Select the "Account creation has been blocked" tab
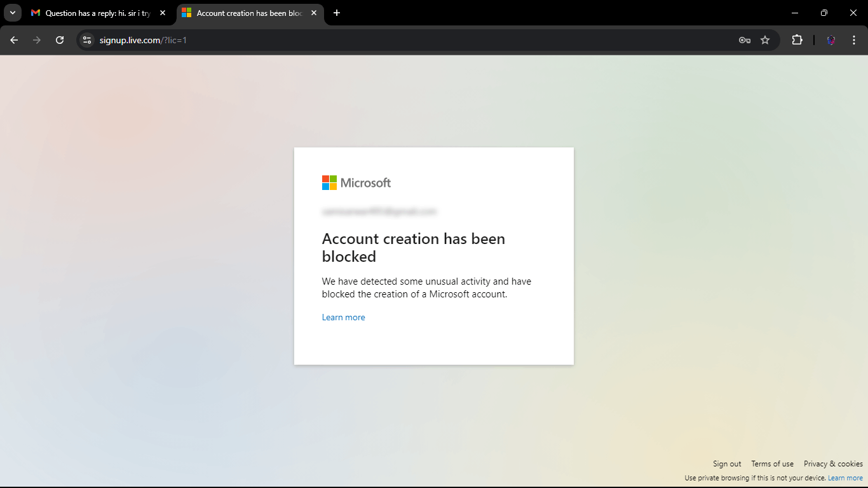 (x=249, y=13)
